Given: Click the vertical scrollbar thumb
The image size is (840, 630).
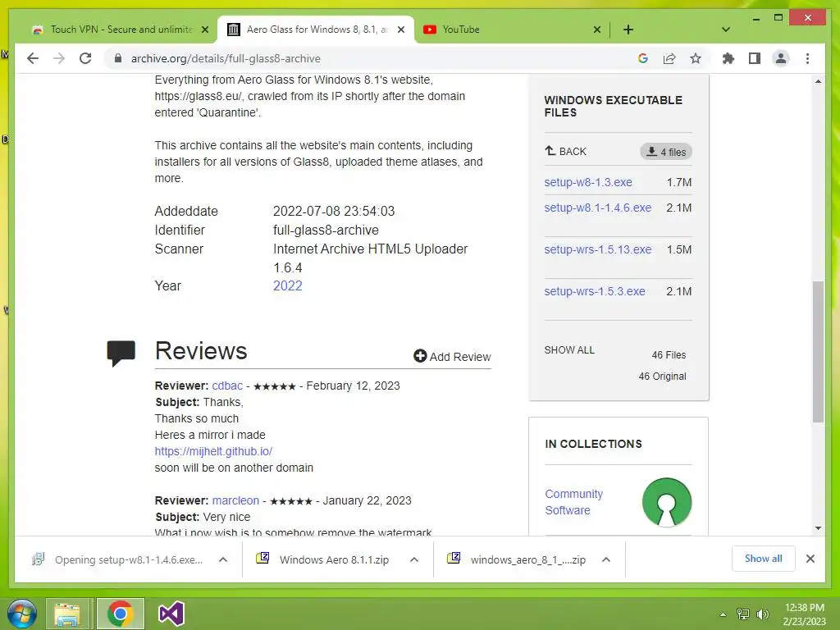Looking at the screenshot, I should (818, 351).
